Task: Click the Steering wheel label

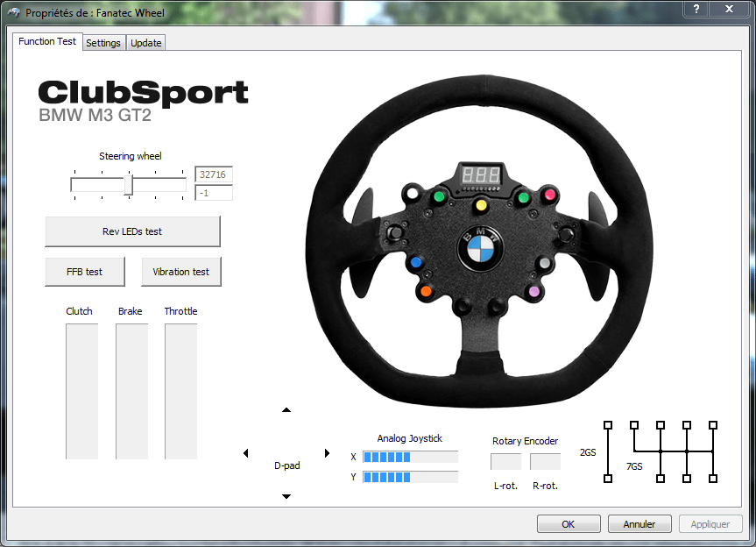Action: (x=131, y=156)
